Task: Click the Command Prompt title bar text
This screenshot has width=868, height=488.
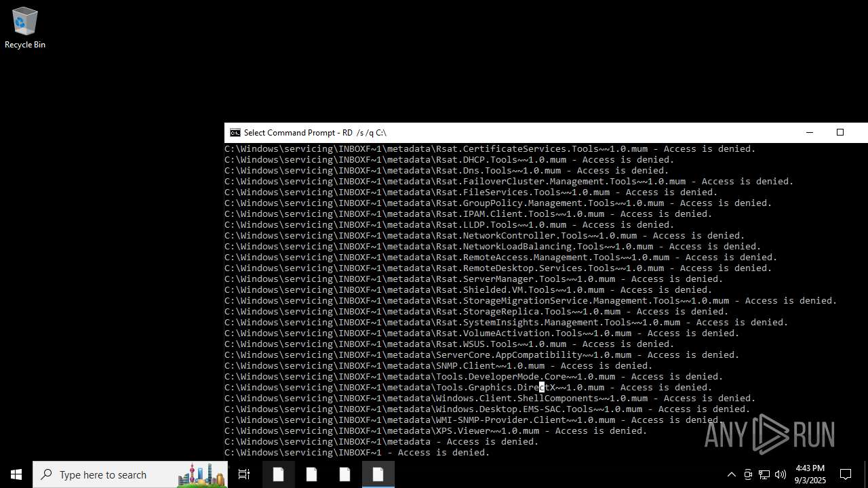Action: 315,133
